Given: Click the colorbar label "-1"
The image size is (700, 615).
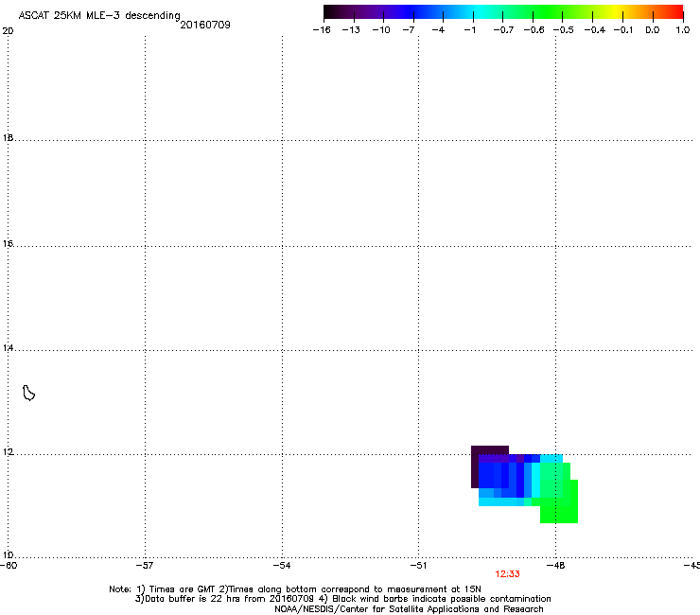Looking at the screenshot, I should [469, 30].
